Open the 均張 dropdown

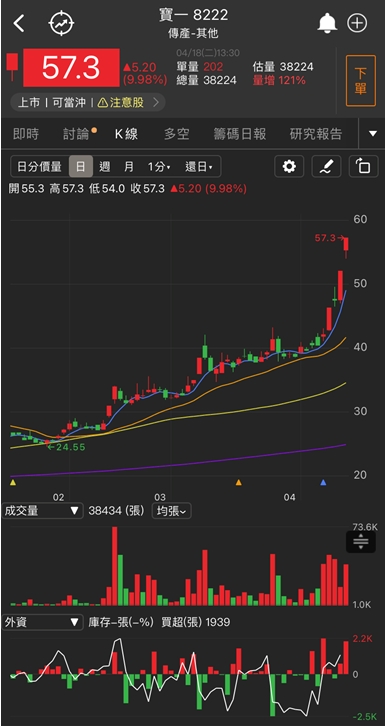pyautogui.click(x=171, y=511)
